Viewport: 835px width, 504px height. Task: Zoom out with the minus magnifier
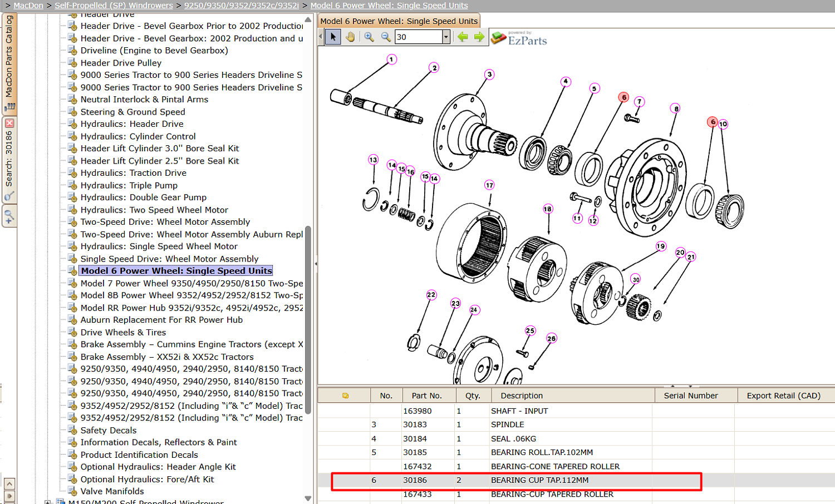point(386,37)
